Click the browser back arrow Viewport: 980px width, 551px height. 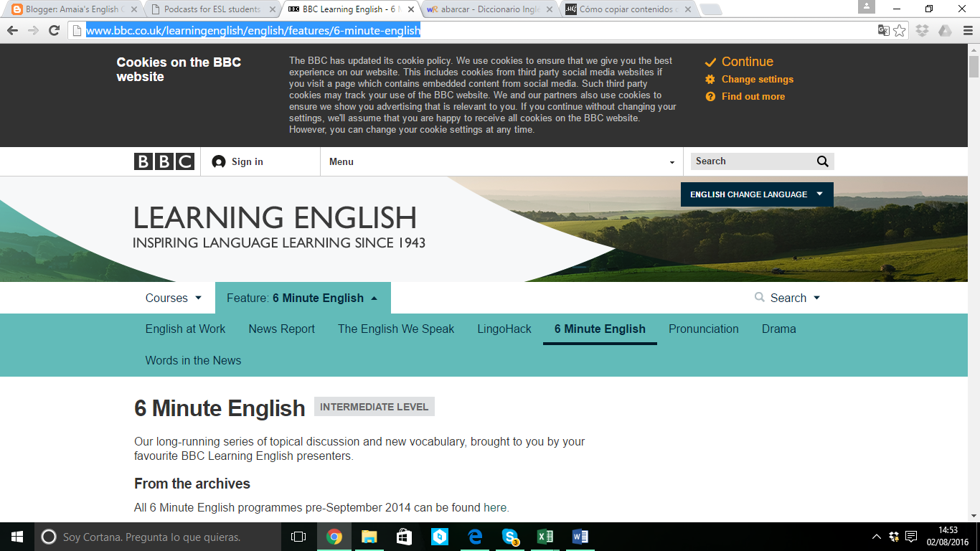tap(13, 30)
